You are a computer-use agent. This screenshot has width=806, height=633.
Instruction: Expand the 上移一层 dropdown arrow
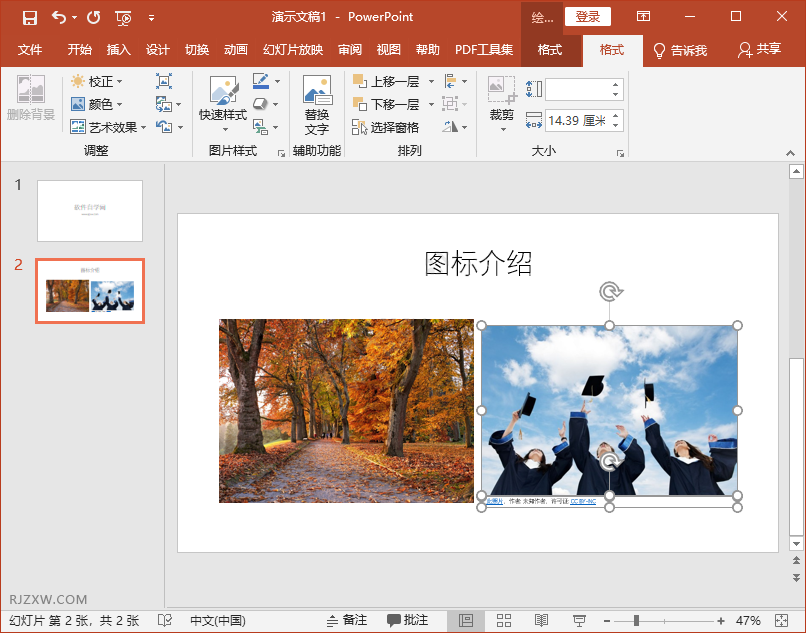(430, 83)
